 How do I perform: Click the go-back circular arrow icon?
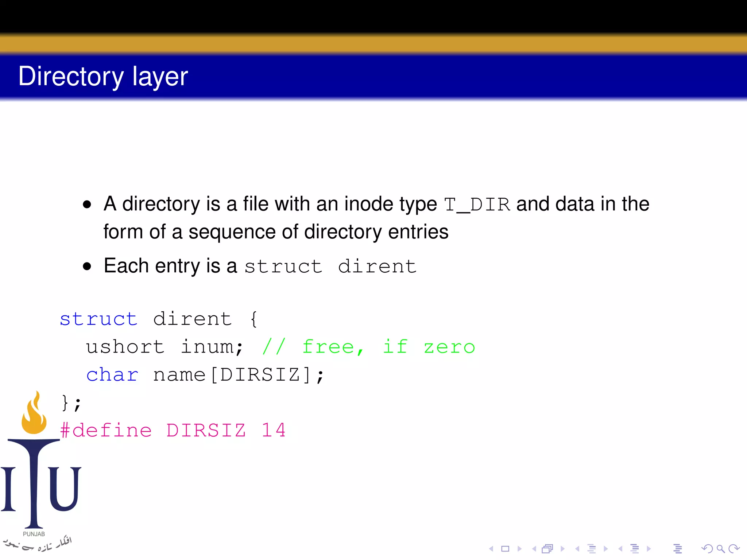[x=707, y=549]
